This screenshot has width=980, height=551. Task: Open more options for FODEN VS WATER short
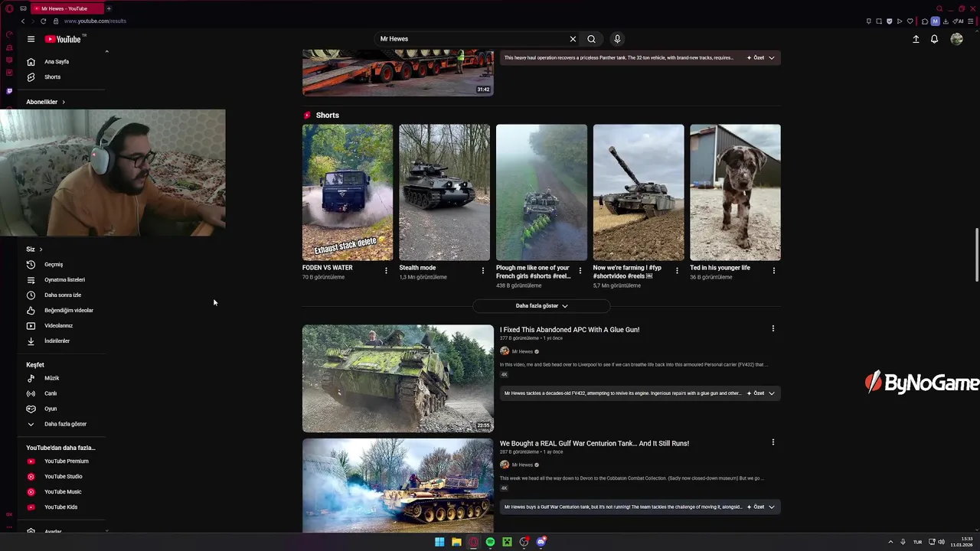tap(386, 270)
